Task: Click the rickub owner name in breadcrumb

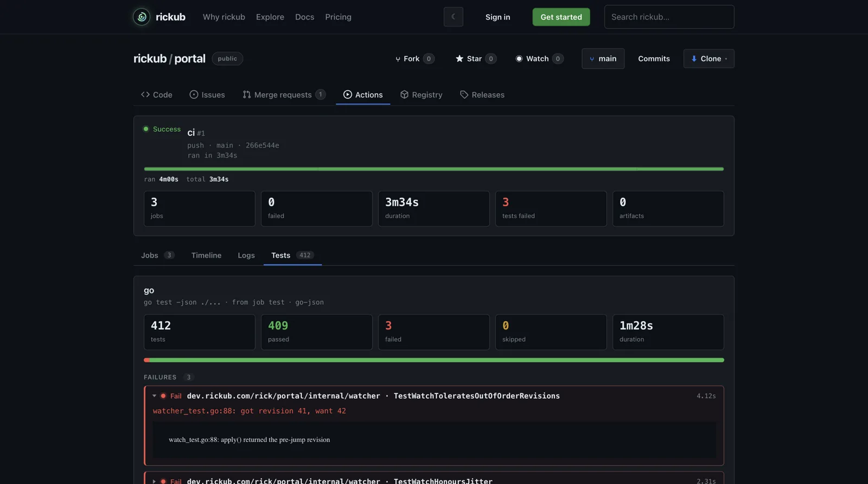Action: pyautogui.click(x=150, y=59)
